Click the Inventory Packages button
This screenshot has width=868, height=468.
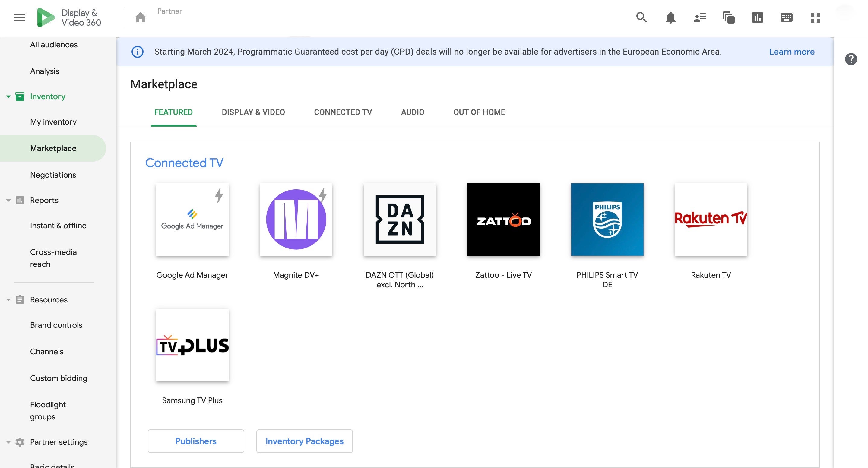[x=304, y=441]
